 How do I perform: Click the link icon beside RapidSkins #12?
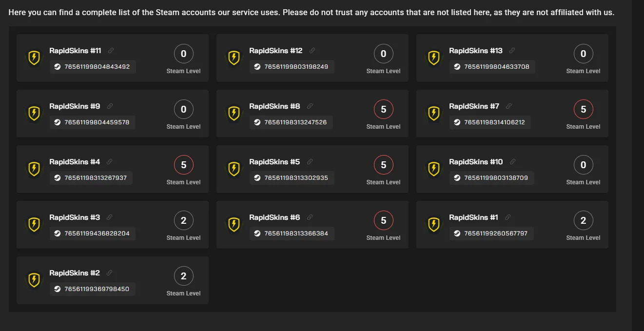click(312, 51)
